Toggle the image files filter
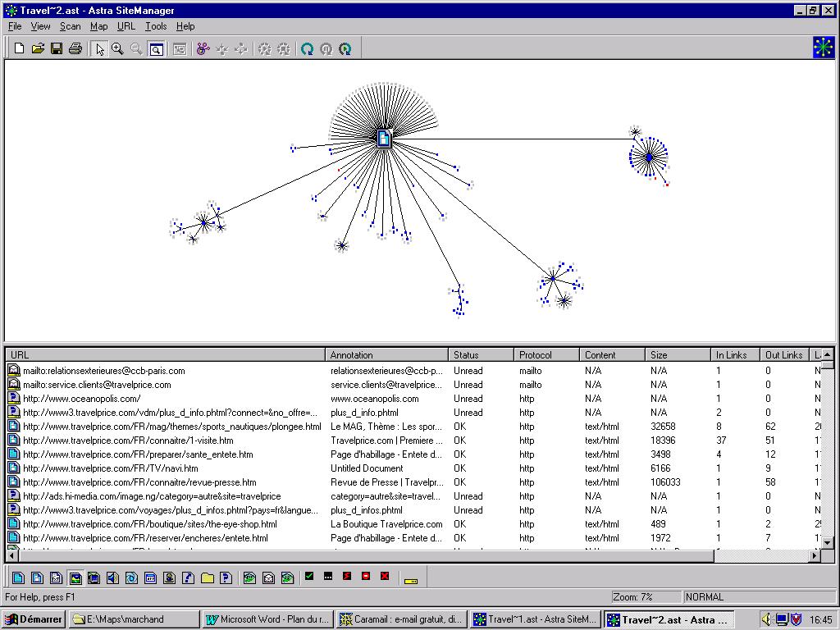The width and height of the screenshot is (840, 630). click(75, 577)
